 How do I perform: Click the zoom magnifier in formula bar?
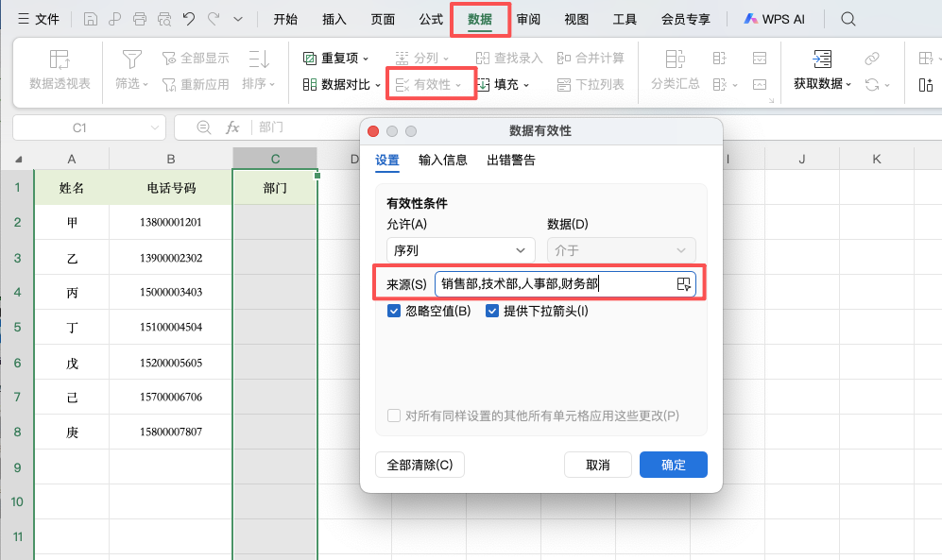(x=204, y=127)
